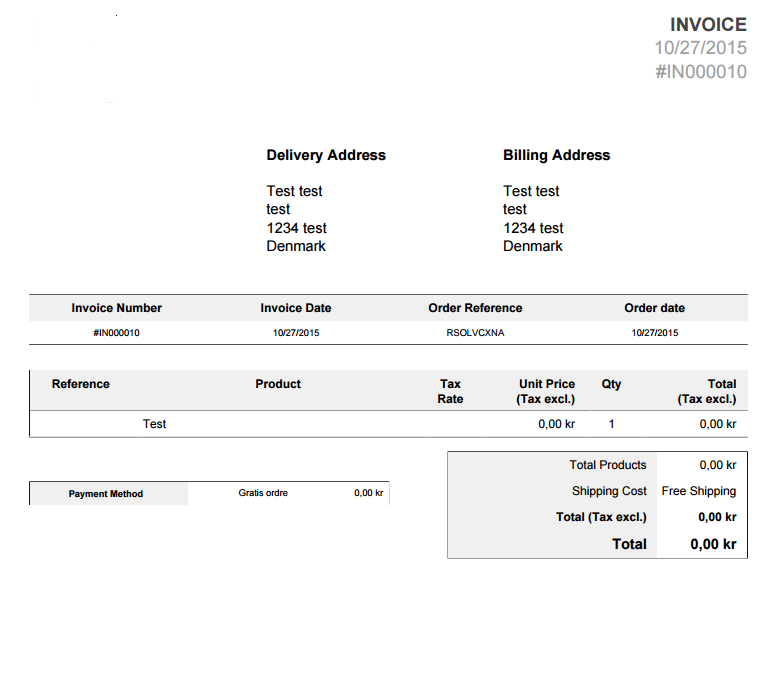Select the Test reference in the product row
The height and width of the screenshot is (685, 777).
[x=154, y=424]
